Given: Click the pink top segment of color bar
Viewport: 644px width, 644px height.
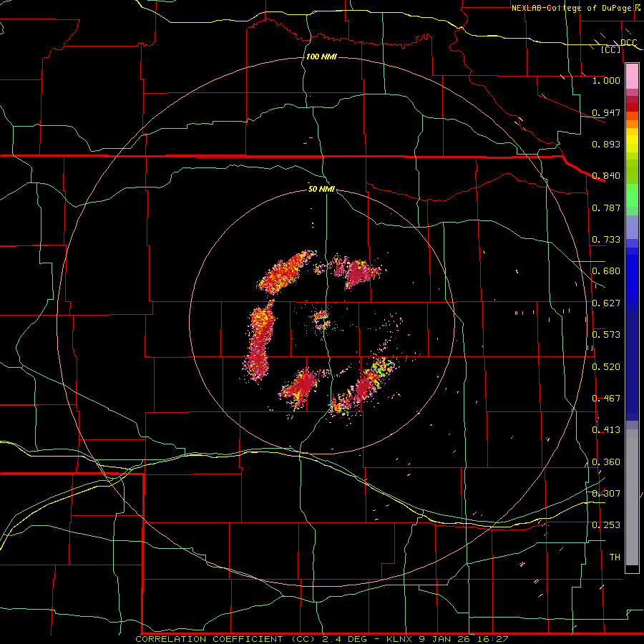Looking at the screenshot, I should click(632, 76).
